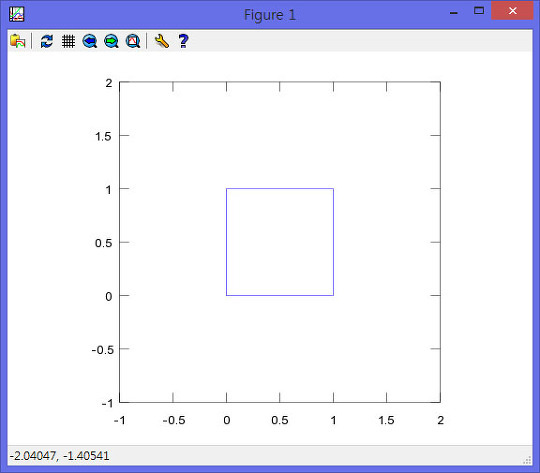Click the y-axis label 0.5
540x473 pixels.
point(103,243)
